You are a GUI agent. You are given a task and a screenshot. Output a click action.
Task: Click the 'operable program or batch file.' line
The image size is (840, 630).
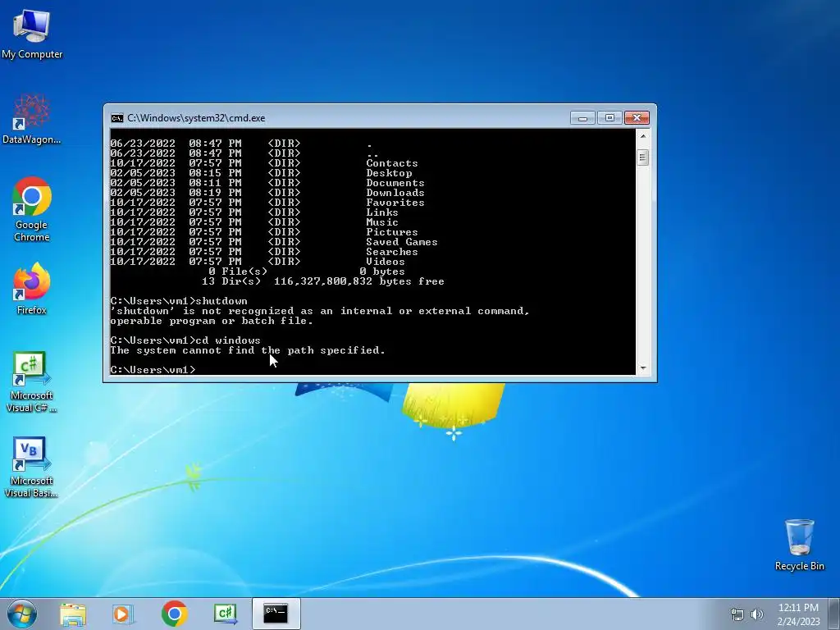(212, 321)
